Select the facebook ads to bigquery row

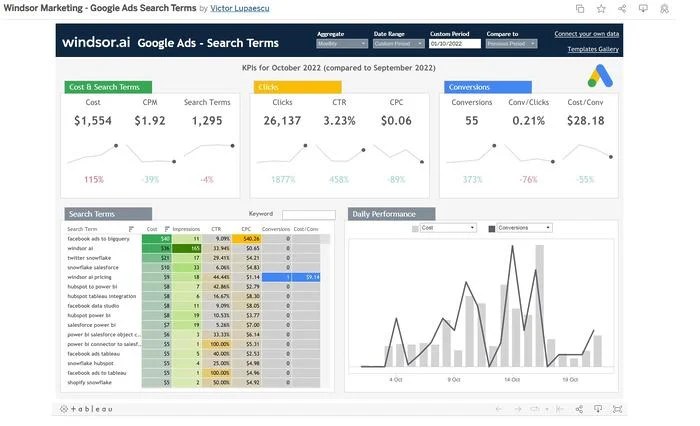tap(193, 239)
